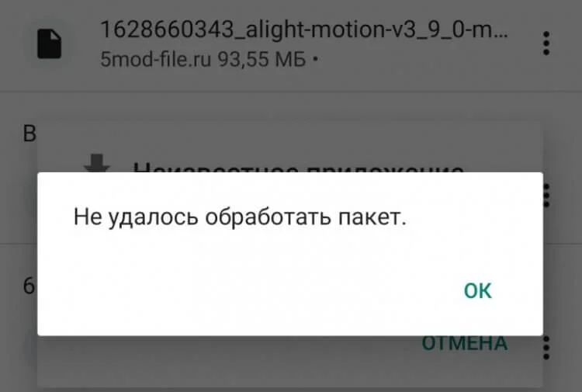
Task: Open the 1628660343_alight-motion file name
Action: click(303, 29)
